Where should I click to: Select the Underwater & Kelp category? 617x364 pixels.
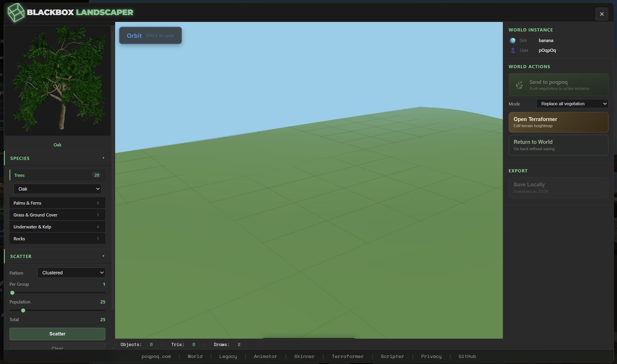pos(57,227)
